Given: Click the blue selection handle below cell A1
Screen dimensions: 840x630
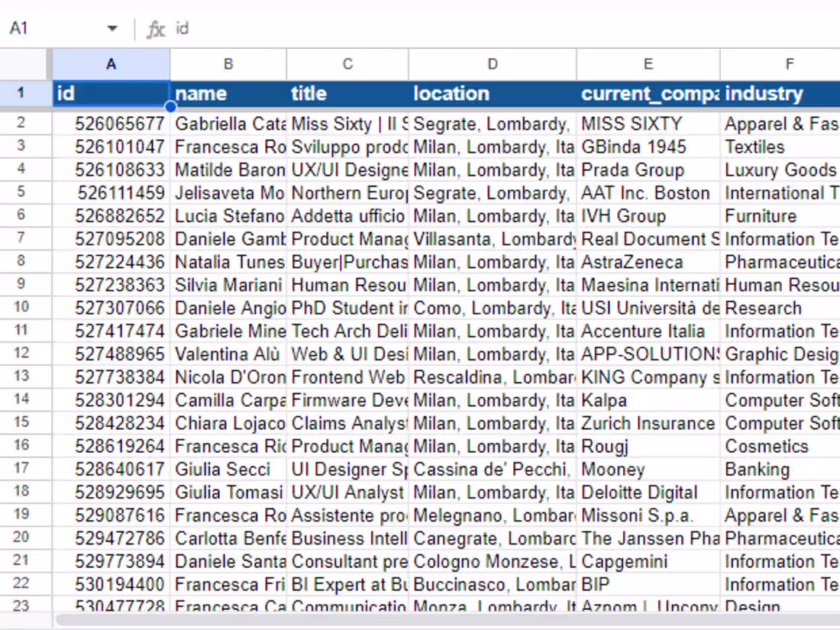Looking at the screenshot, I should coord(170,108).
